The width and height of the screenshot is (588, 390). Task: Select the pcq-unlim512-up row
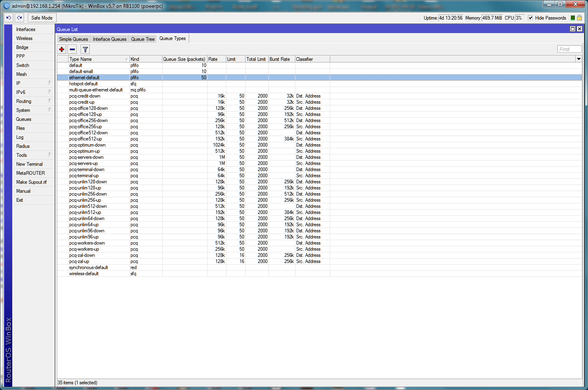(x=319, y=212)
